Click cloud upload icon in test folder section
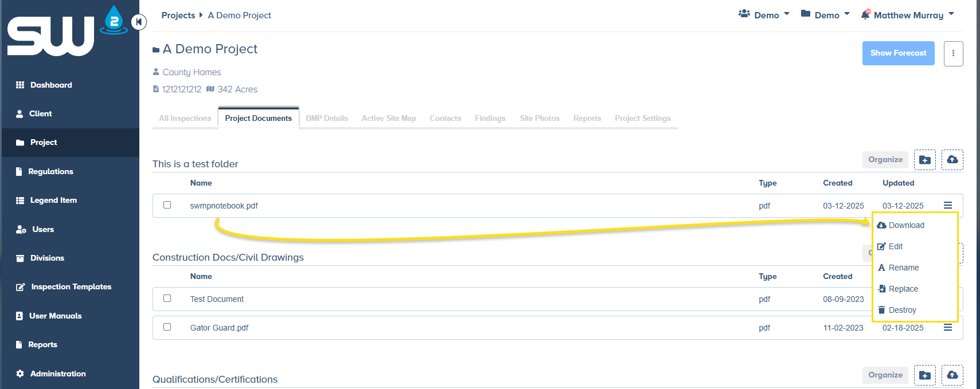The image size is (980, 389). [x=952, y=160]
